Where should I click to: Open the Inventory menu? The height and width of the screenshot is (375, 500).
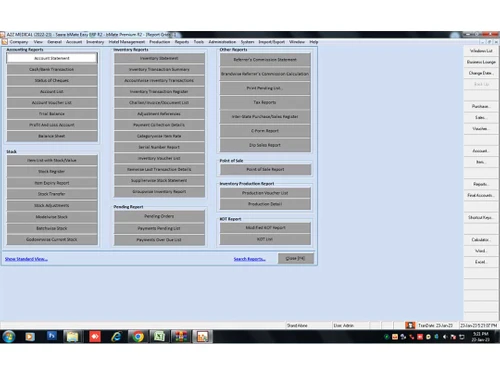tap(95, 42)
